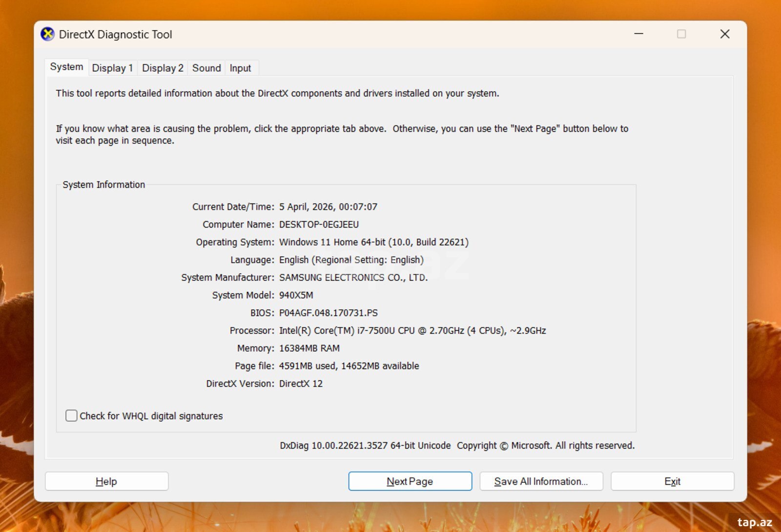Select the date value 5 April, 2026
781x532 pixels.
click(306, 207)
